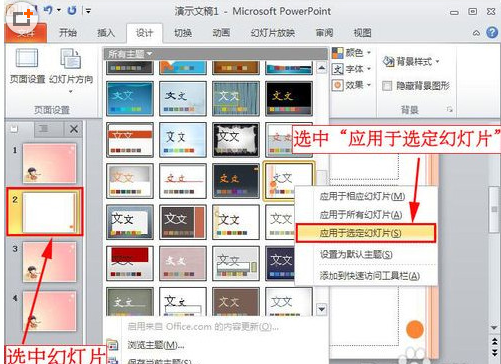
Task: Choose 应用于选定幻灯片(S) in context menu
Action: tap(366, 233)
